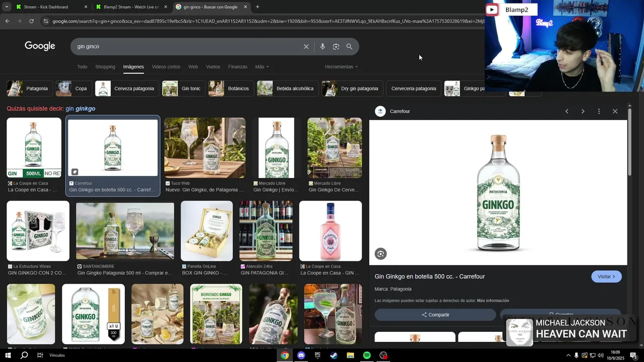
Task: Click the large Ginkgo bottle preview image
Action: pyautogui.click(x=498, y=192)
